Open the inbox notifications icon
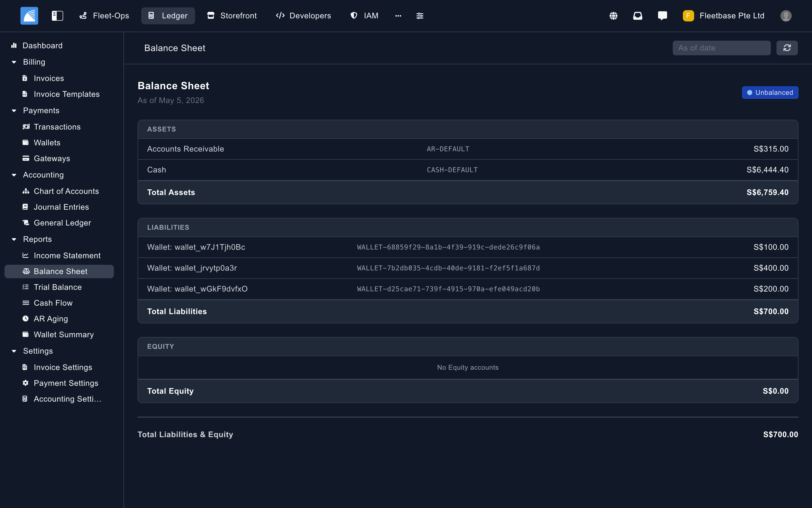 pyautogui.click(x=637, y=16)
